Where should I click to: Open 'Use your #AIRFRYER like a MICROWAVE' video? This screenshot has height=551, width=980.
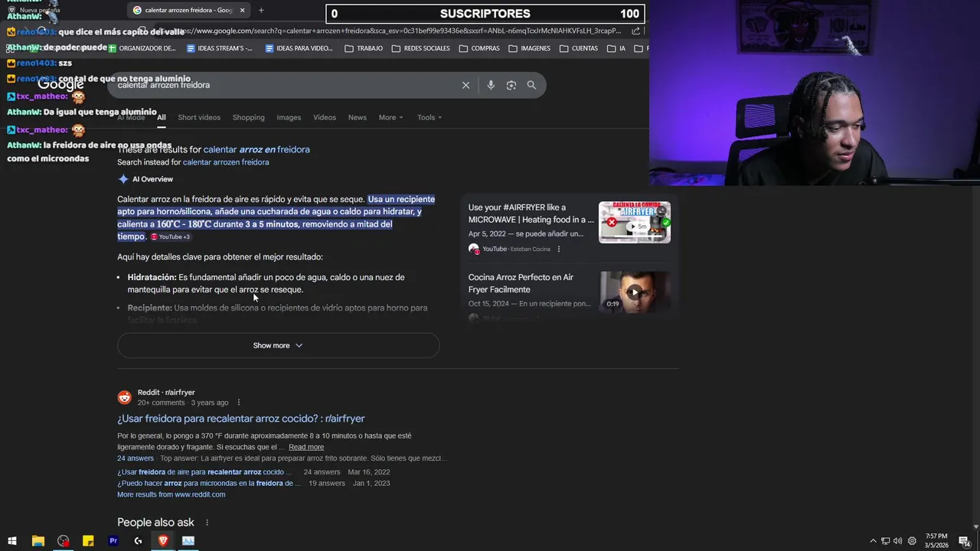tap(531, 214)
